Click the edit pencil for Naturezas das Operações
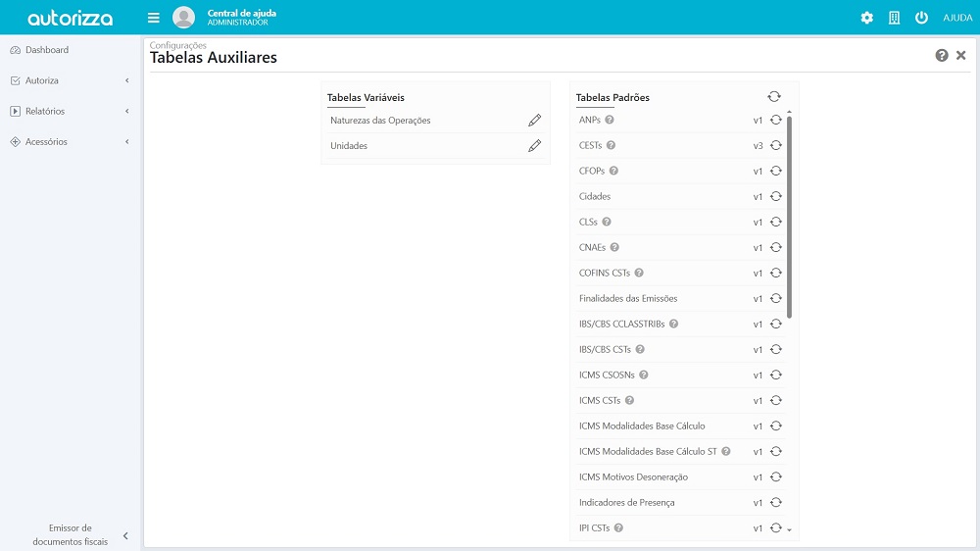This screenshot has height=551, width=980. point(534,121)
